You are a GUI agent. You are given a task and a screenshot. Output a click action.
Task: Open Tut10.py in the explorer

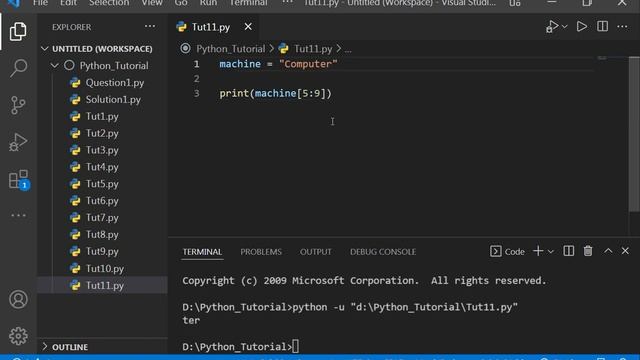[104, 269]
